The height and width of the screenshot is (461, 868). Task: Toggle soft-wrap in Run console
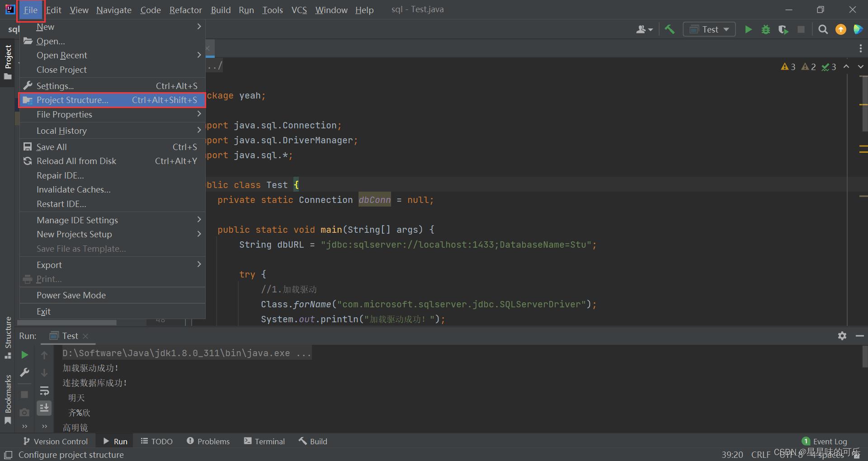(44, 391)
